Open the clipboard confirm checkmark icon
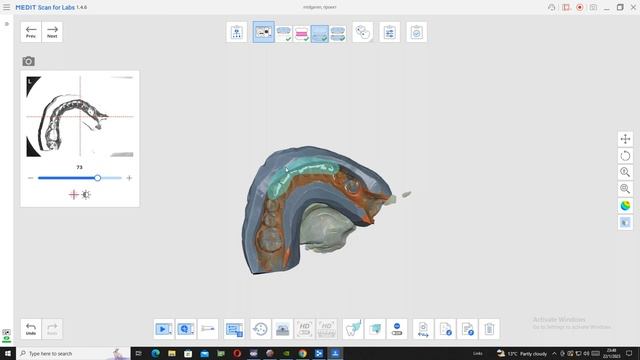Screen dimensions: 640x360 tap(417, 32)
